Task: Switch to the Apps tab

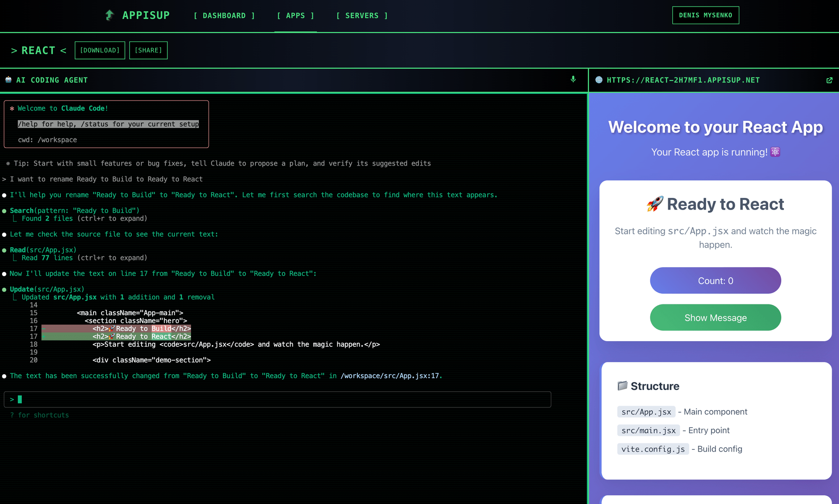Action: click(x=295, y=16)
